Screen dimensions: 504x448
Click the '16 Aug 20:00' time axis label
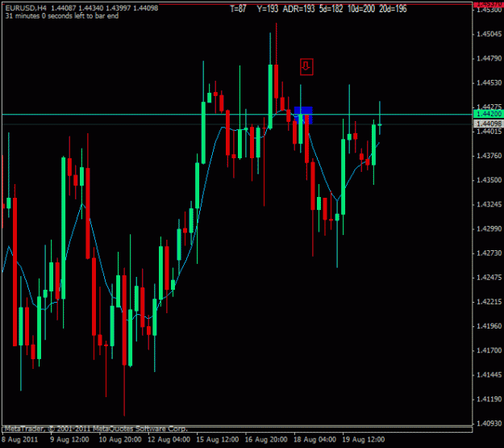click(266, 440)
